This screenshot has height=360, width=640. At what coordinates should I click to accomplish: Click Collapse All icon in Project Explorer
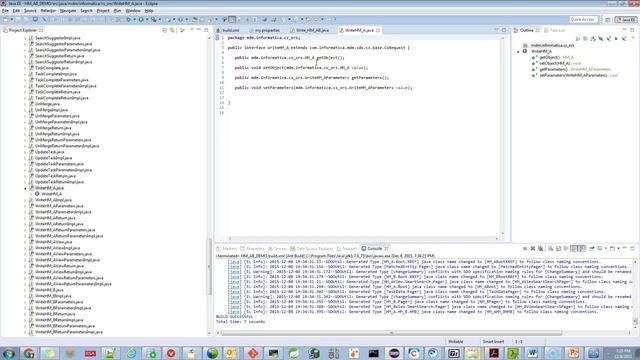click(164, 30)
